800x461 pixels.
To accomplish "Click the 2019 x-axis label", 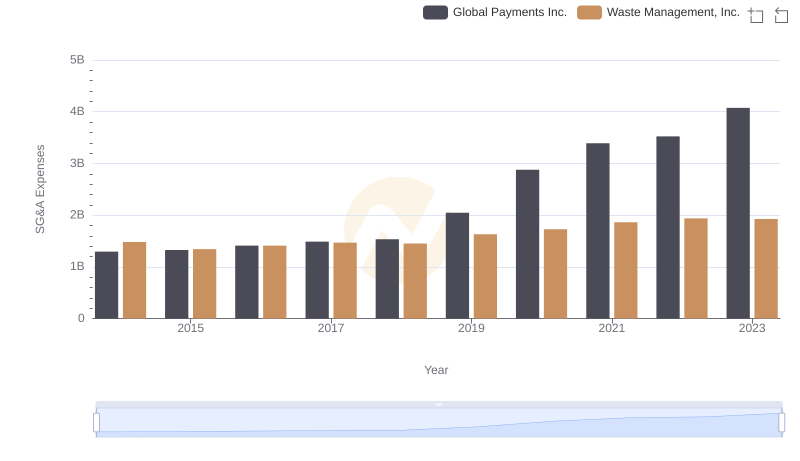I will coord(471,328).
